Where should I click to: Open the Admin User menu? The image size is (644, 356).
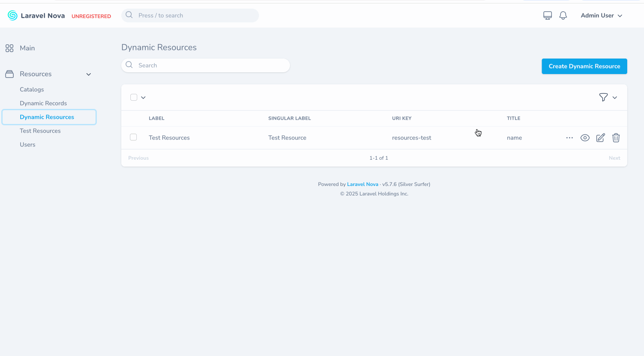point(601,15)
